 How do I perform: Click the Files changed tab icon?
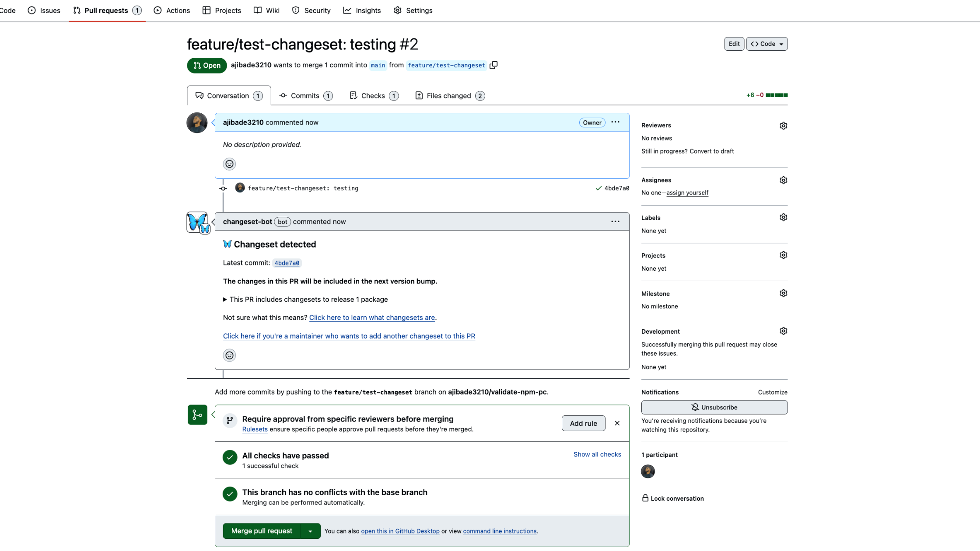coord(419,95)
